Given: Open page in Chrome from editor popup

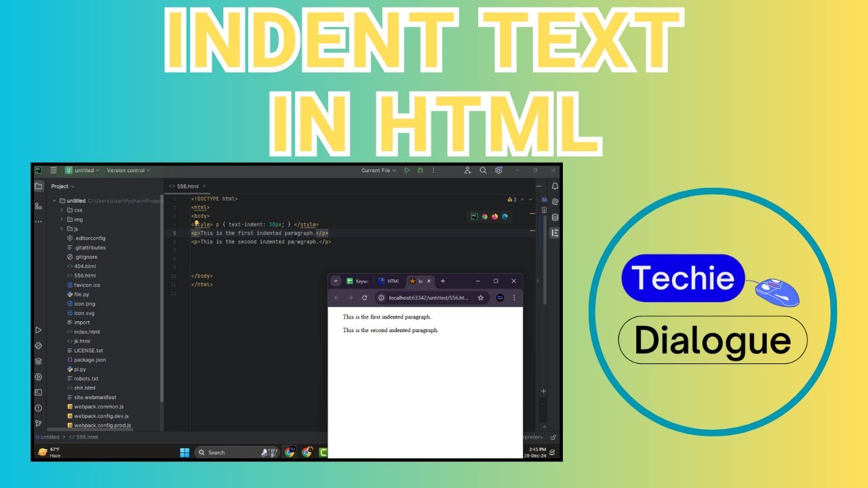Looking at the screenshot, I should (485, 217).
